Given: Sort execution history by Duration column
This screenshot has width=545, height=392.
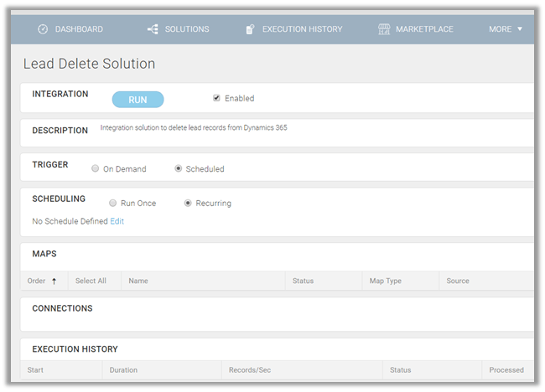Looking at the screenshot, I should pyautogui.click(x=123, y=370).
